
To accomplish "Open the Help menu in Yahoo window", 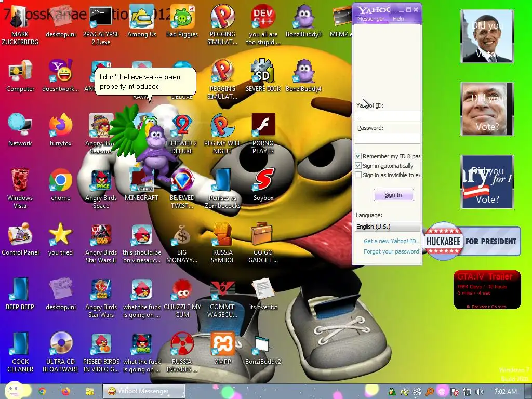I will 398,19.
